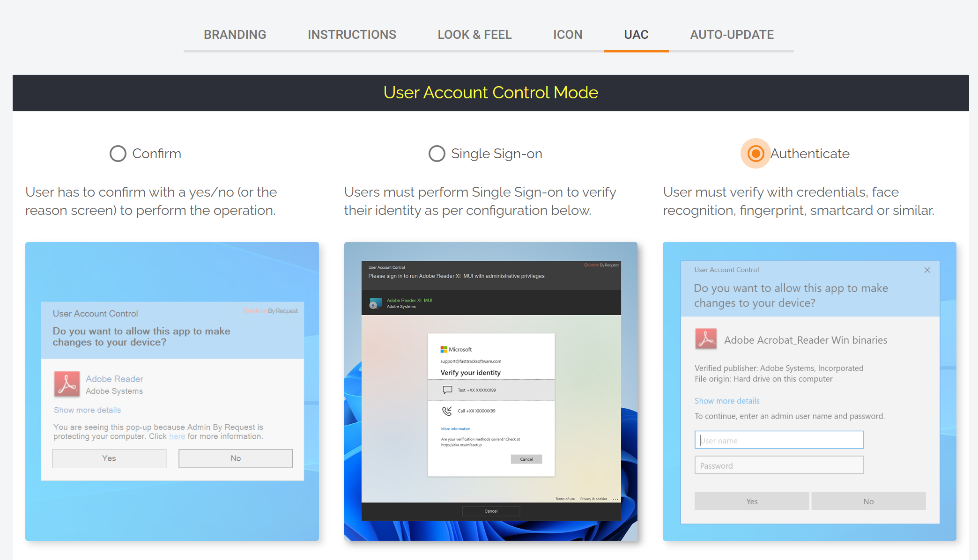Image resolution: width=978 pixels, height=560 pixels.
Task: Open the Icon tab
Action: click(x=568, y=35)
